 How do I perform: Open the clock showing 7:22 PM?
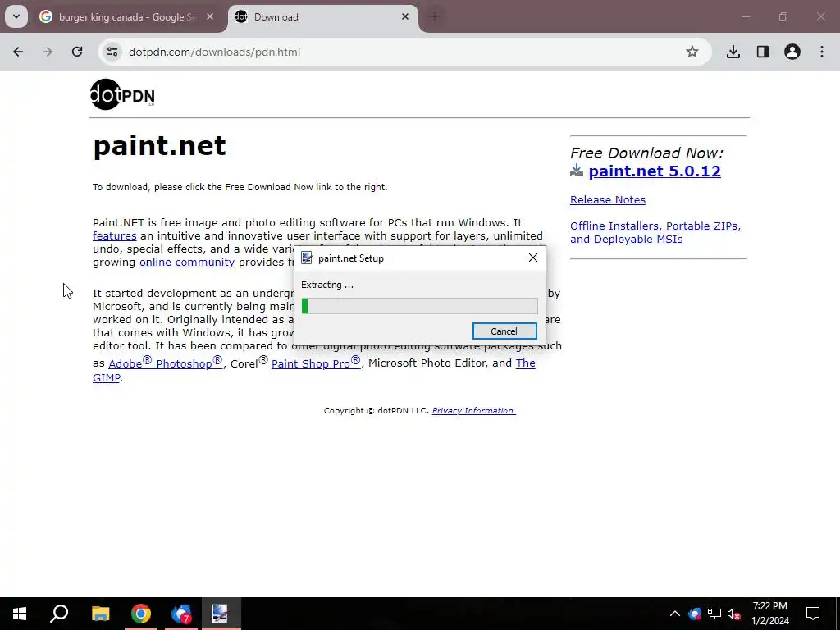(x=769, y=614)
